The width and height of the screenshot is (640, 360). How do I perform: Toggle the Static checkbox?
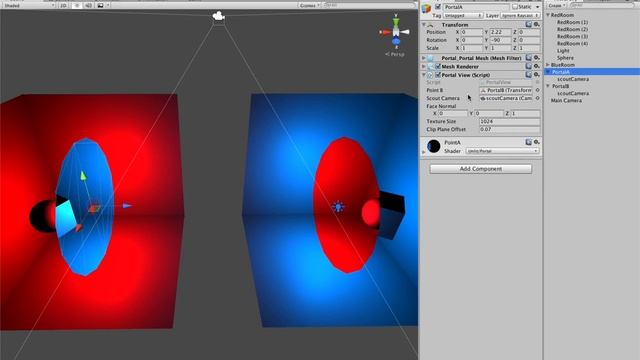click(515, 7)
